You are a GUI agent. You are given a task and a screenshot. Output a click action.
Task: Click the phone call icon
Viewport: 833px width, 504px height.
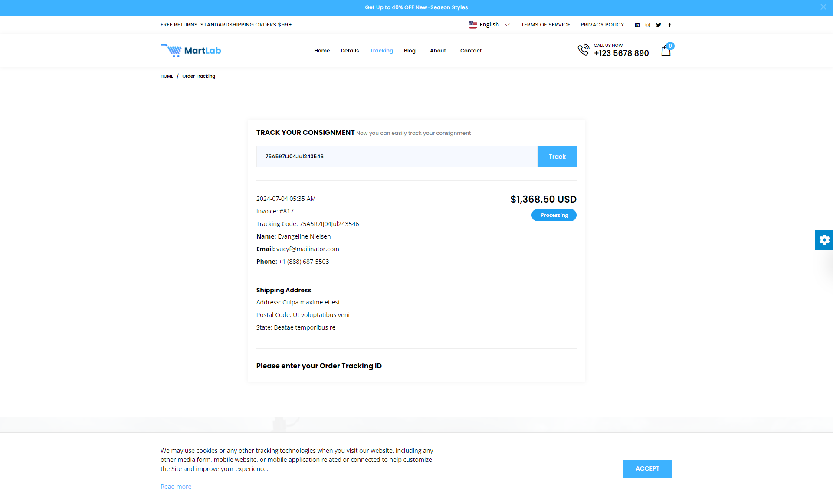tap(583, 50)
